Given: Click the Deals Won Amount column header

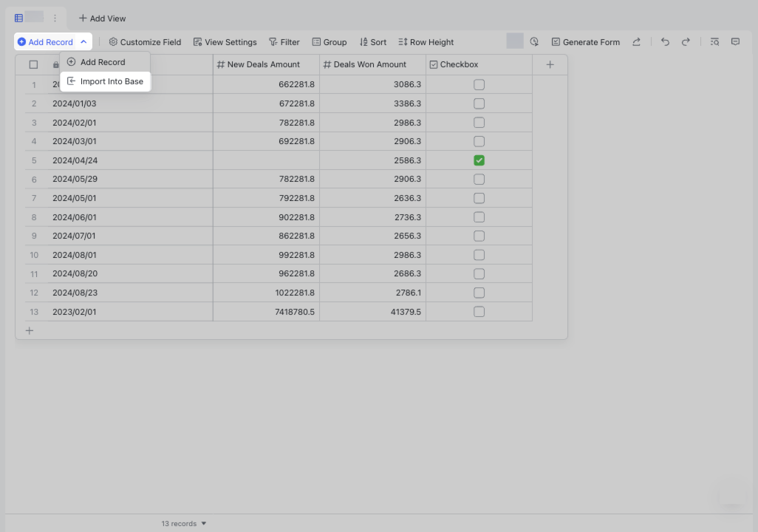Looking at the screenshot, I should point(372,64).
